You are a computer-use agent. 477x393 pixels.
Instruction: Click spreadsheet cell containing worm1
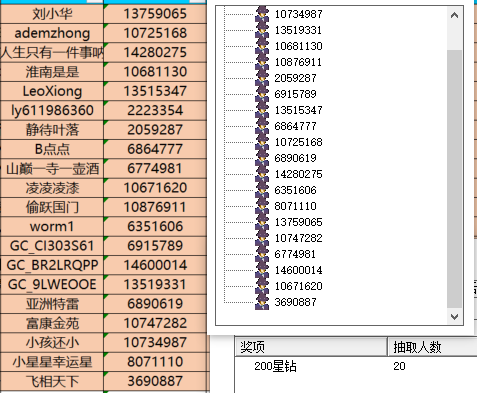tap(52, 226)
